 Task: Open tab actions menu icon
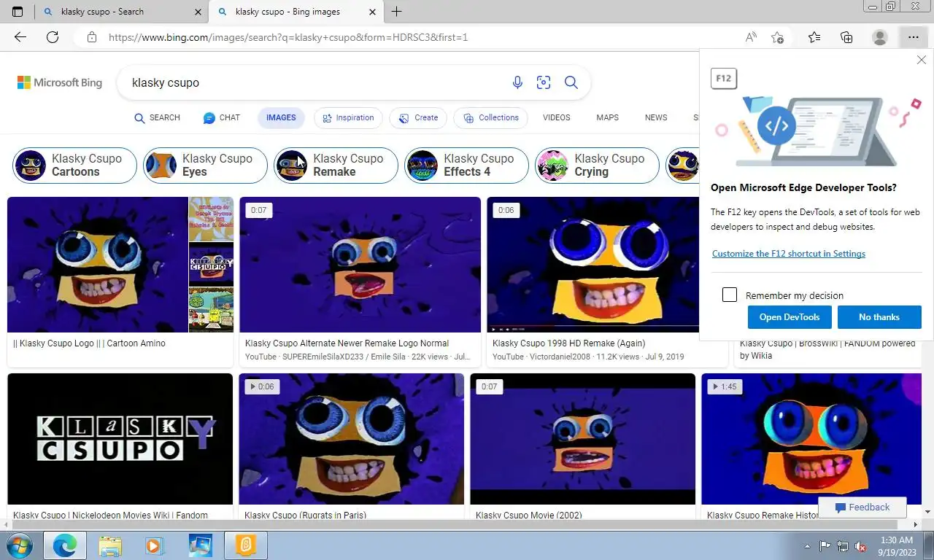point(18,12)
